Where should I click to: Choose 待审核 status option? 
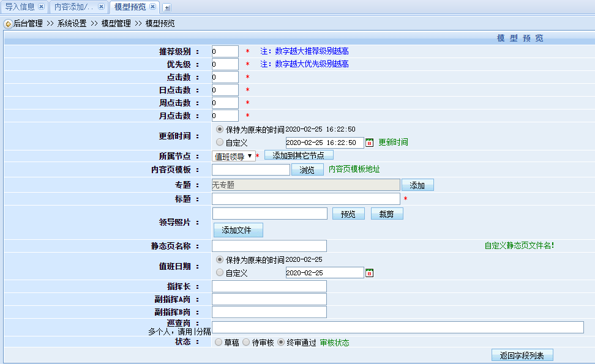point(246,343)
